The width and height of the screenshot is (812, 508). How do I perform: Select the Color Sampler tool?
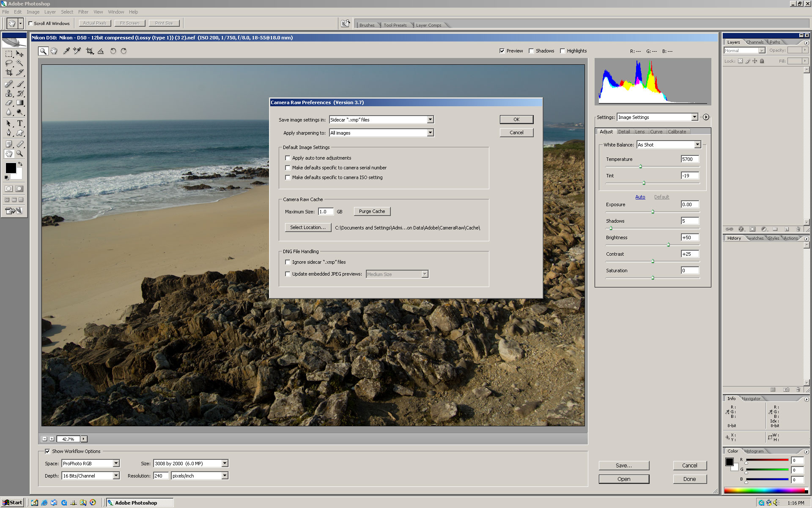pyautogui.click(x=77, y=51)
